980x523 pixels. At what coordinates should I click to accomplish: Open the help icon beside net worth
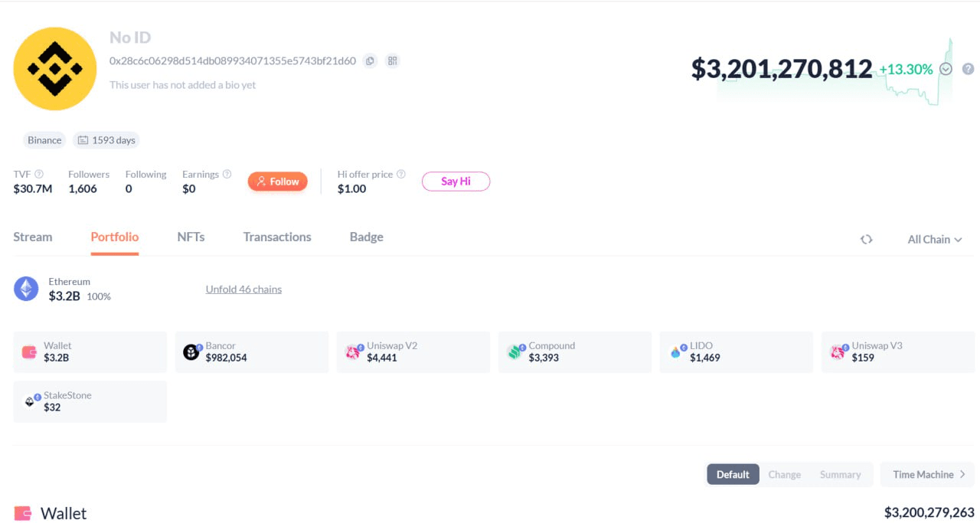968,69
